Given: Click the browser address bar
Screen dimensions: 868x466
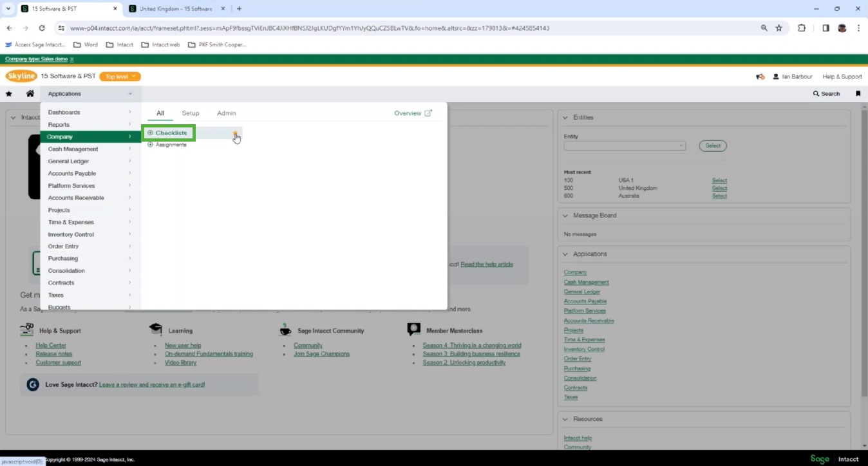Looking at the screenshot, I should tap(386, 28).
